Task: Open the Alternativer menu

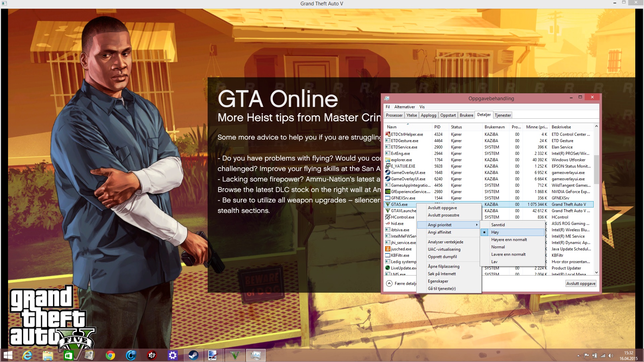Action: (405, 107)
